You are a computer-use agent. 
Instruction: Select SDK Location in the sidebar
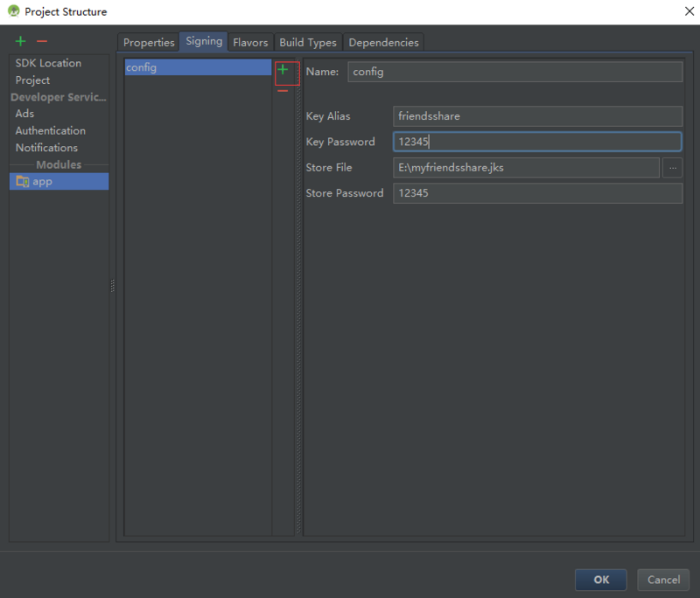click(x=59, y=63)
